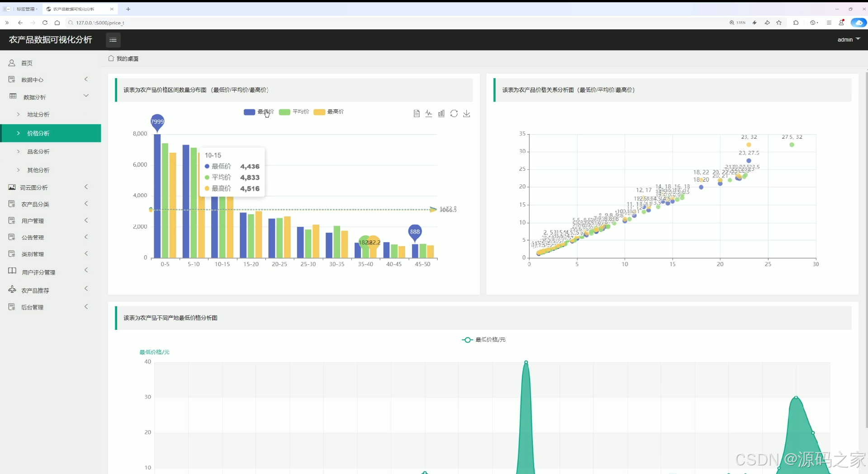Click the 135% zoom magnifier icon
The width and height of the screenshot is (868, 474).
pyautogui.click(x=732, y=23)
